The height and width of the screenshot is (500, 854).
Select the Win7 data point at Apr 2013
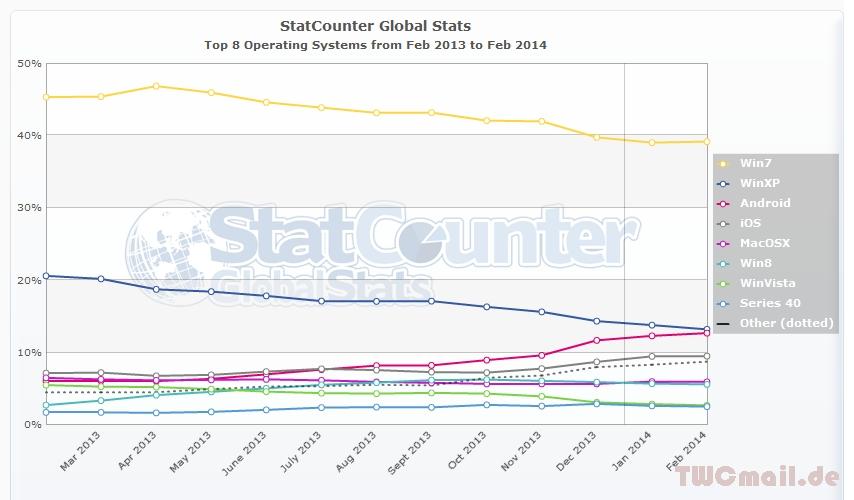pos(156,86)
